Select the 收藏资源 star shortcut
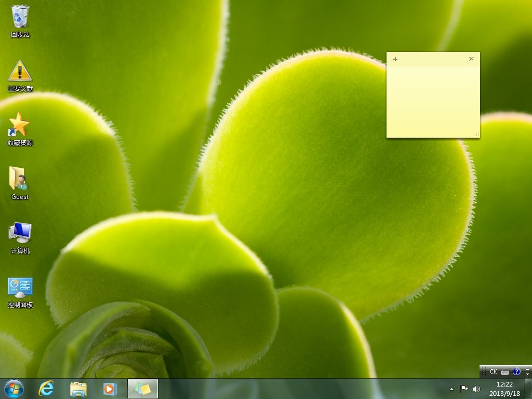The image size is (532, 399). point(20,129)
